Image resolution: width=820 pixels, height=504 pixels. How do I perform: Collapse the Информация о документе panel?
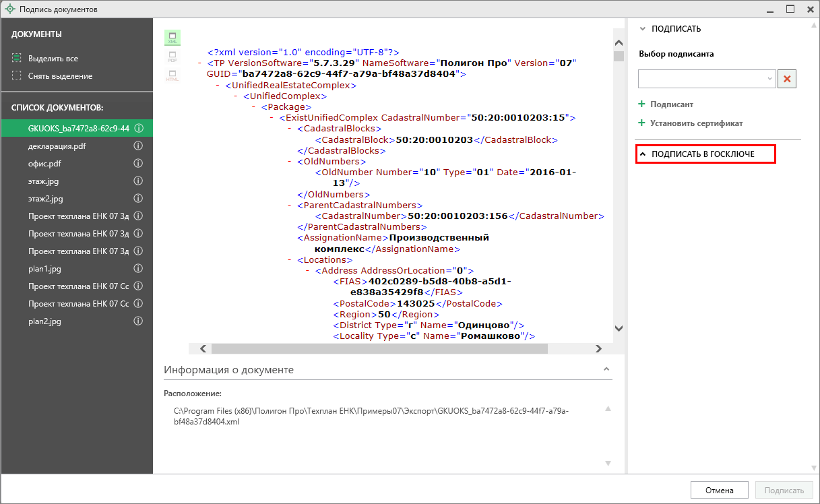[x=606, y=370]
